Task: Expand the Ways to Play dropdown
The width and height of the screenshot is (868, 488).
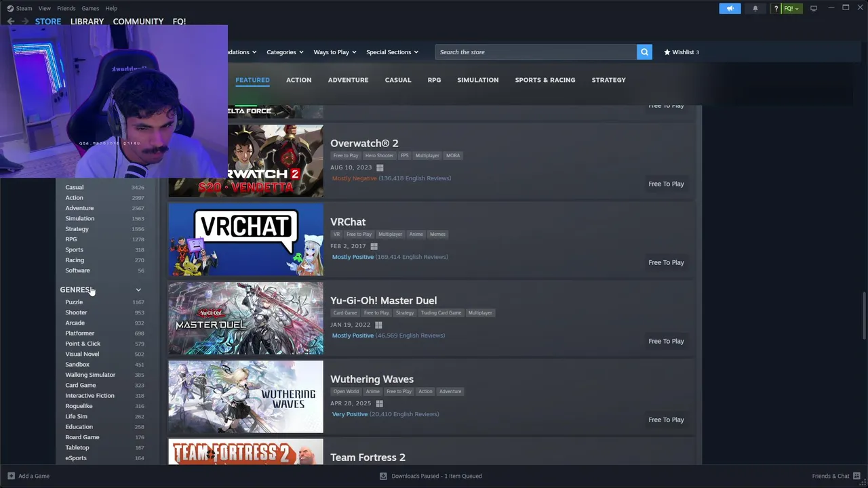Action: tap(335, 52)
